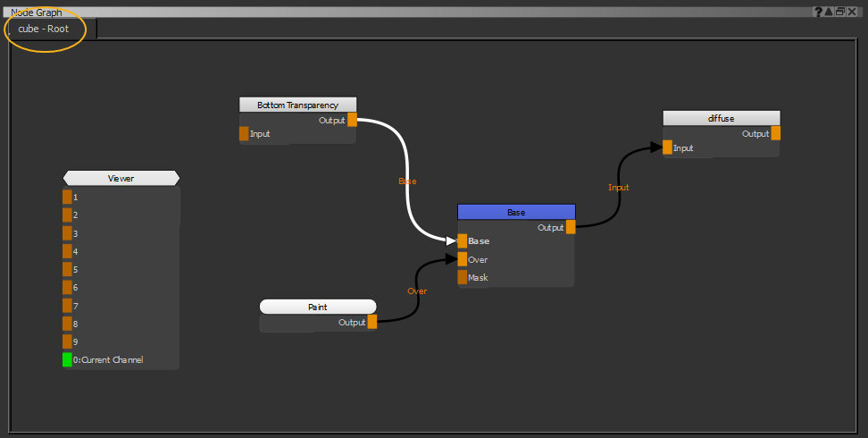The height and width of the screenshot is (438, 868).
Task: Click the Paint node's Output port
Action: click(371, 322)
